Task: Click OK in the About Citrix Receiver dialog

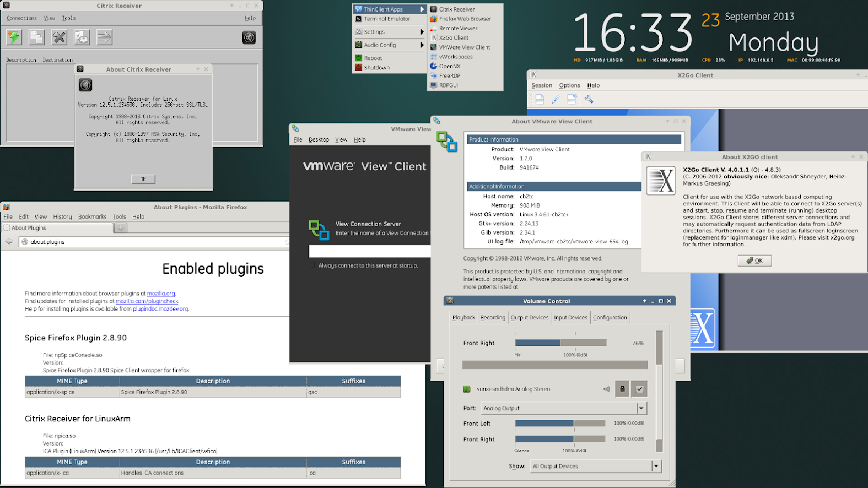Action: coord(143,179)
